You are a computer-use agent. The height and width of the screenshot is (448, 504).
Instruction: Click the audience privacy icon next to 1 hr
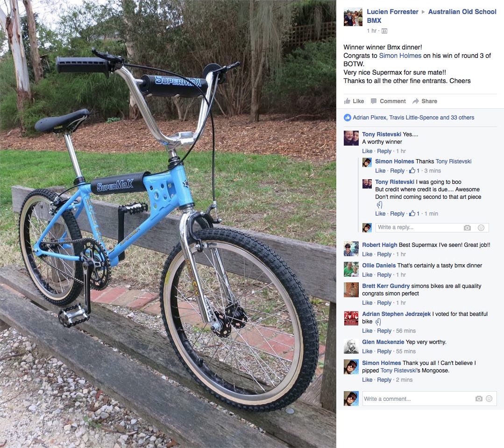point(384,31)
